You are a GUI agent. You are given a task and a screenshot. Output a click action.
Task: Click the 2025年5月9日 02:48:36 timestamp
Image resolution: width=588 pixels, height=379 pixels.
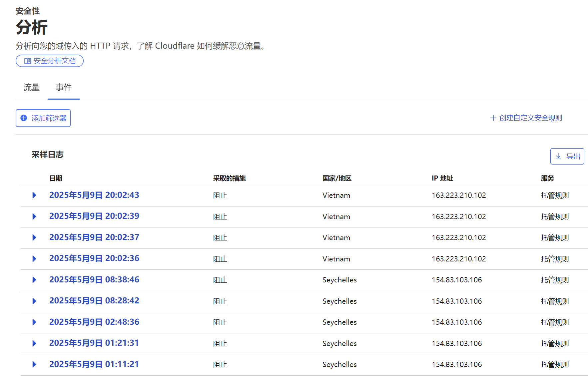click(94, 322)
